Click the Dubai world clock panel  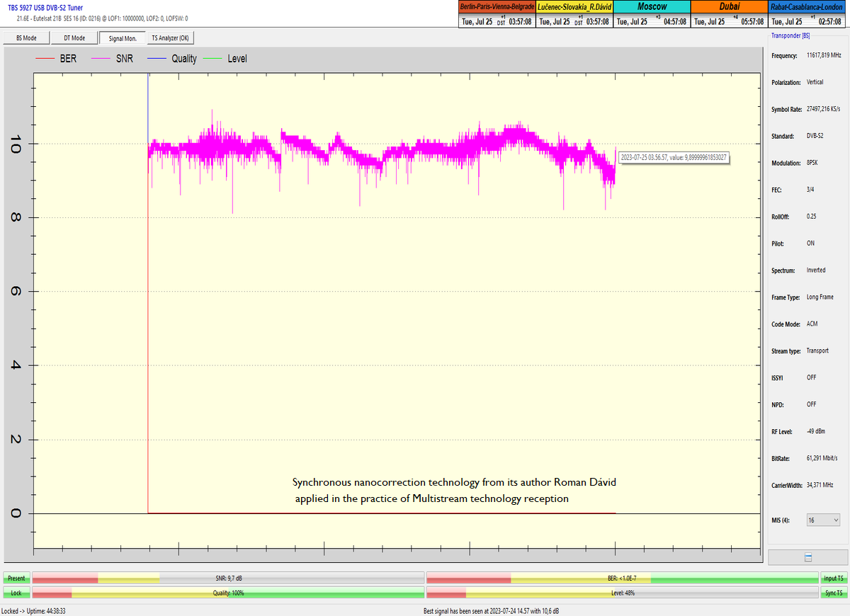coord(729,14)
